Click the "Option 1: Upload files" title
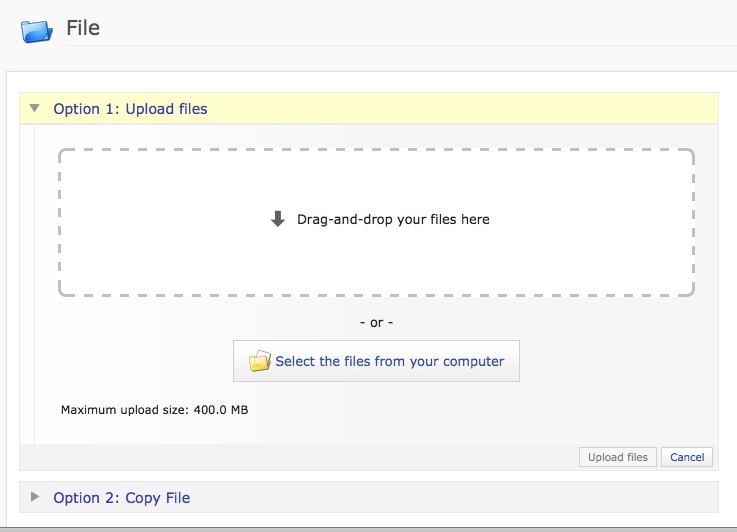This screenshot has height=532, width=737. click(130, 109)
